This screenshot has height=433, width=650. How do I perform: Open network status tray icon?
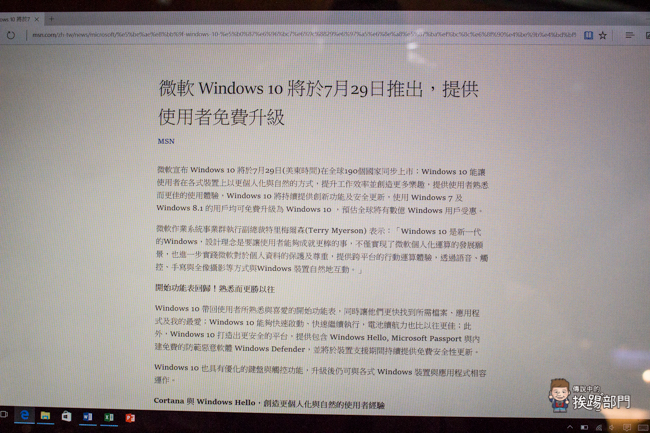(599, 428)
